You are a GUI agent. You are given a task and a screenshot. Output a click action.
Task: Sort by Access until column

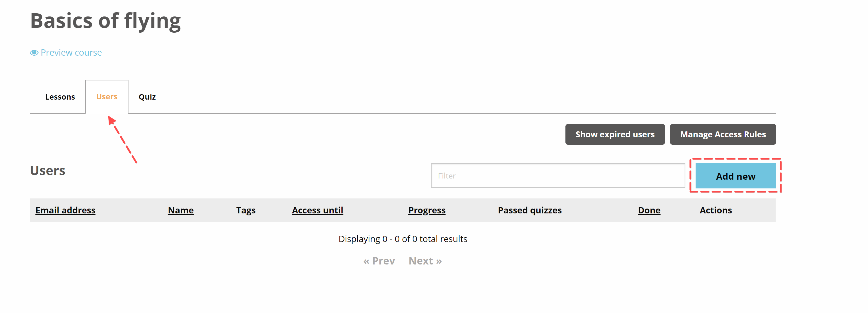[x=317, y=210]
